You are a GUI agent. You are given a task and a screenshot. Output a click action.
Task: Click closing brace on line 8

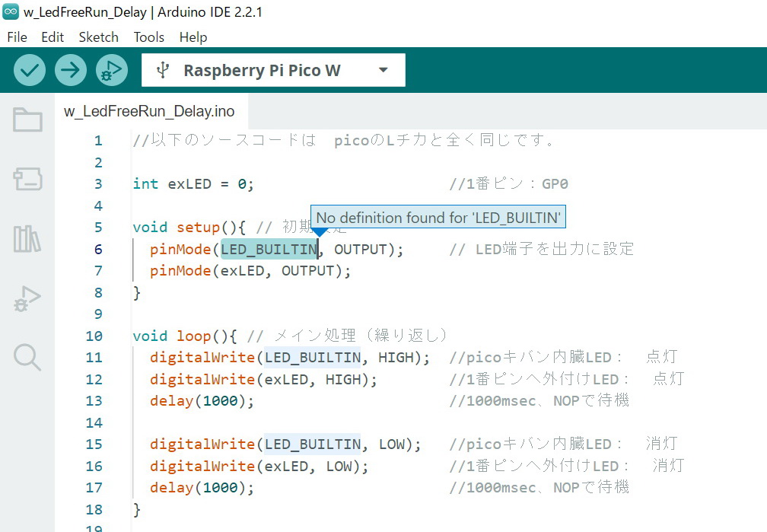pyautogui.click(x=137, y=293)
